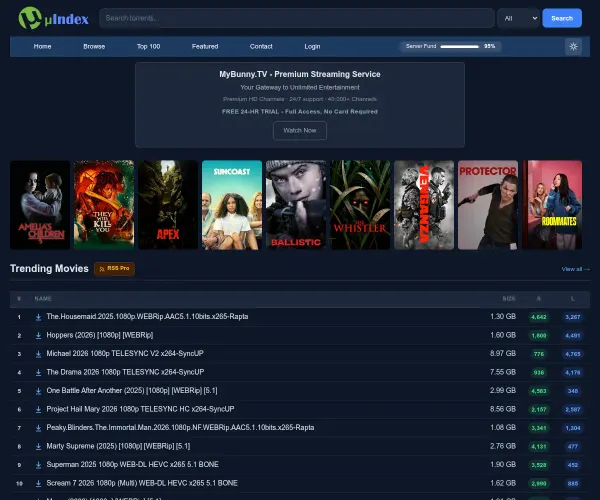Open the Top 100 menu item

pyautogui.click(x=148, y=46)
